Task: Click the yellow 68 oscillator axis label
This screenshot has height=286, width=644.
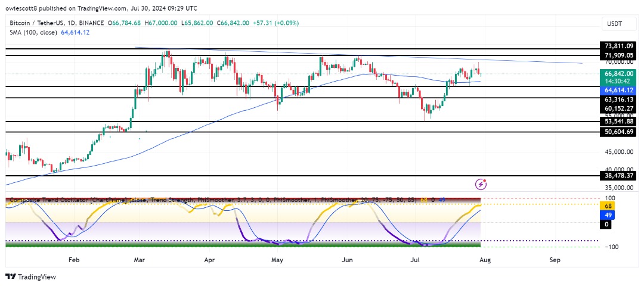Action: [x=606, y=205]
